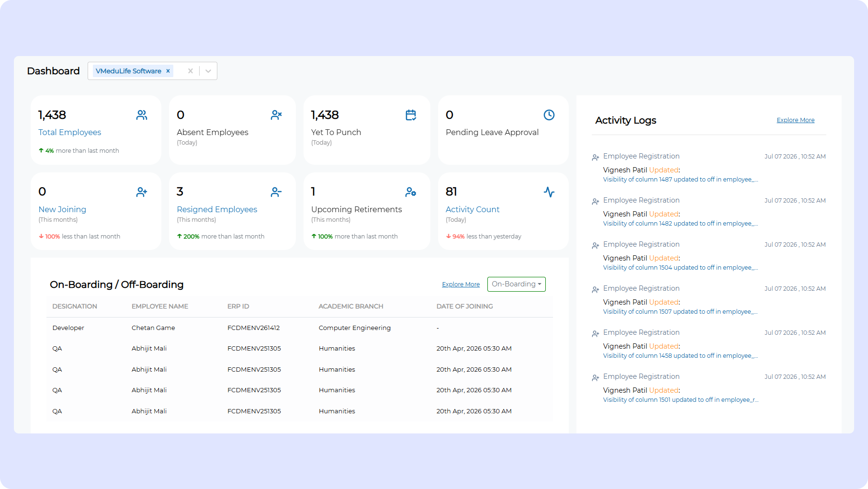Click the Pending Leave Approval clock icon
Image resolution: width=868 pixels, height=489 pixels.
[x=549, y=115]
